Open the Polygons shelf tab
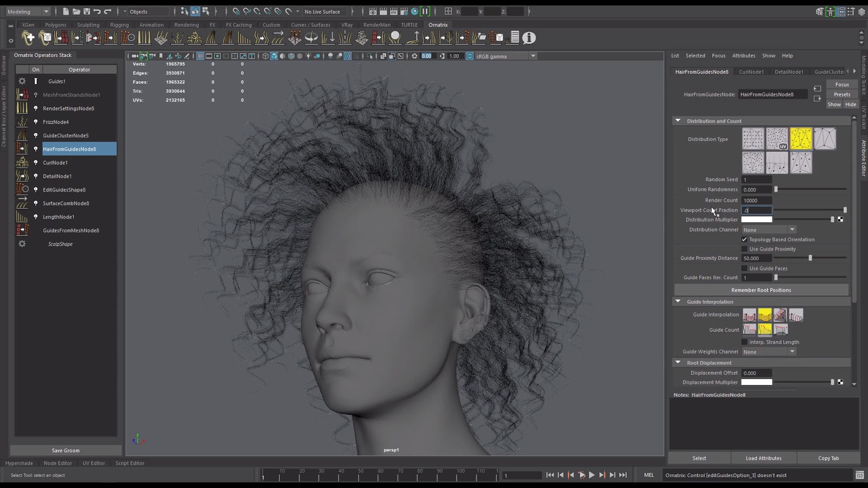868x488 pixels. tap(56, 25)
